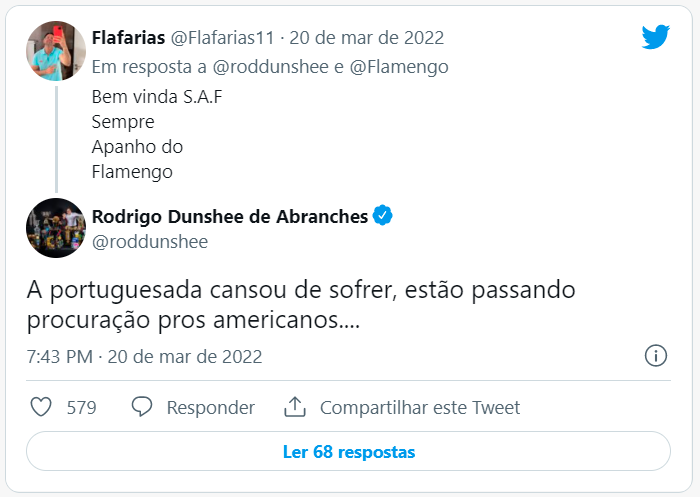
Task: Click the Ler 68 respostas button
Action: pyautogui.click(x=348, y=451)
